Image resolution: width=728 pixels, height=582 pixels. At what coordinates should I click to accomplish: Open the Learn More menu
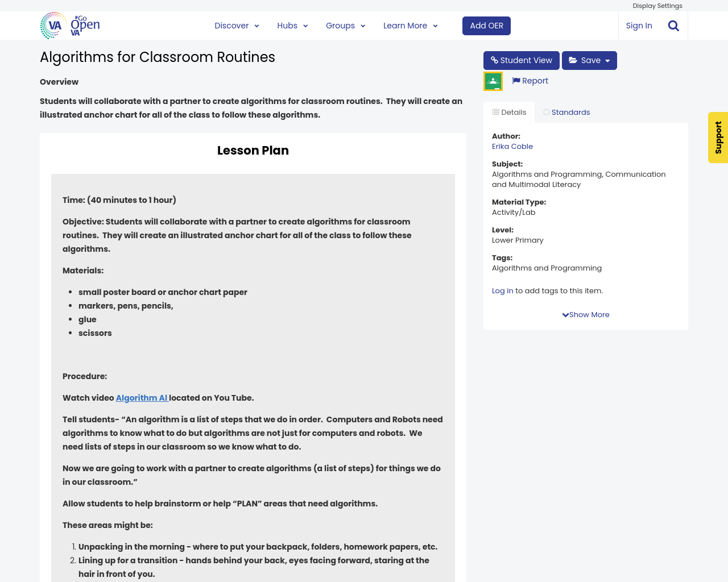point(410,26)
